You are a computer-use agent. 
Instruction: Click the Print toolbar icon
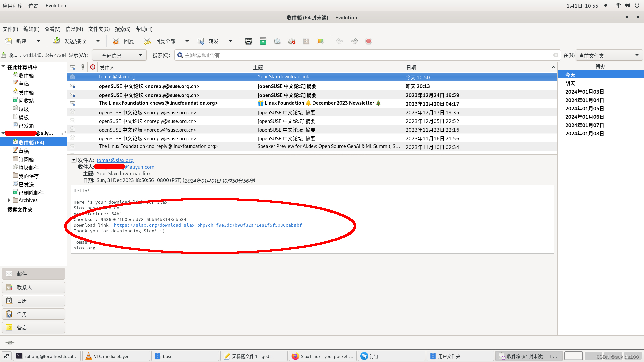pos(248,41)
